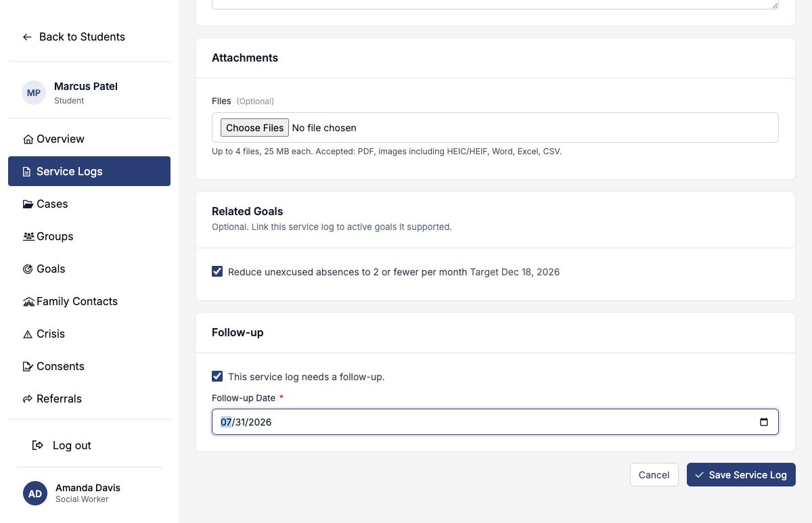The image size is (812, 523).
Task: Click the 'Up to 4 files' helper text
Action: click(386, 152)
